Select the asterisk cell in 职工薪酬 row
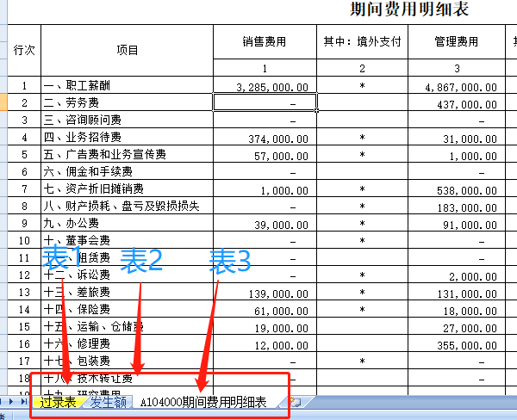 [362, 85]
